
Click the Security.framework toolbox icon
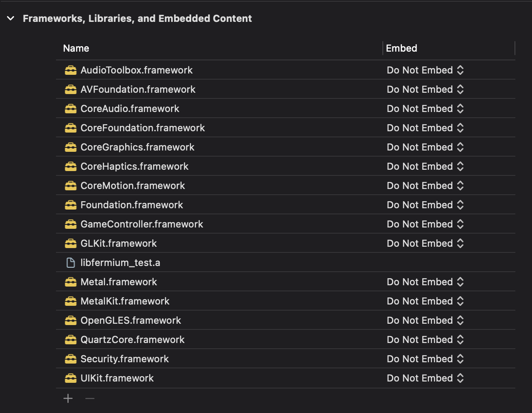click(70, 359)
